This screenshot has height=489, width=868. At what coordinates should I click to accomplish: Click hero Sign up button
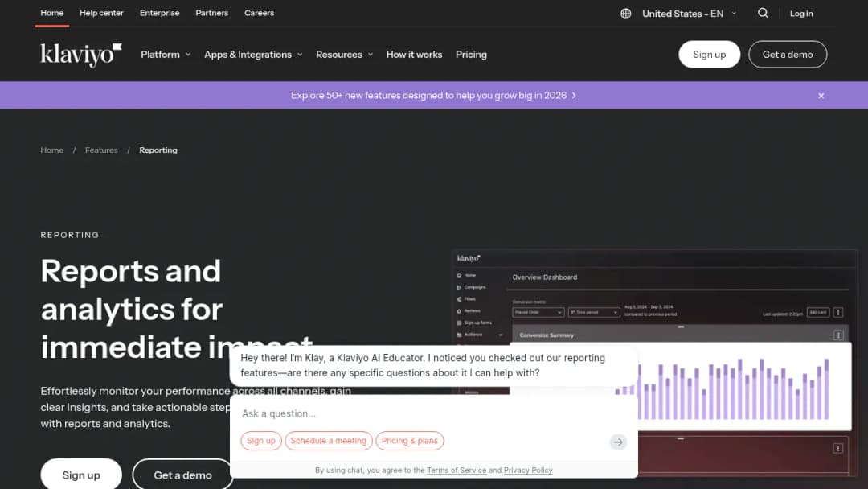[x=81, y=475]
